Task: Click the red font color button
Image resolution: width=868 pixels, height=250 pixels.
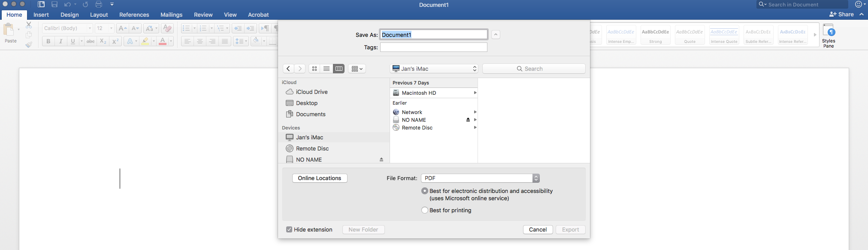Action: pyautogui.click(x=163, y=41)
